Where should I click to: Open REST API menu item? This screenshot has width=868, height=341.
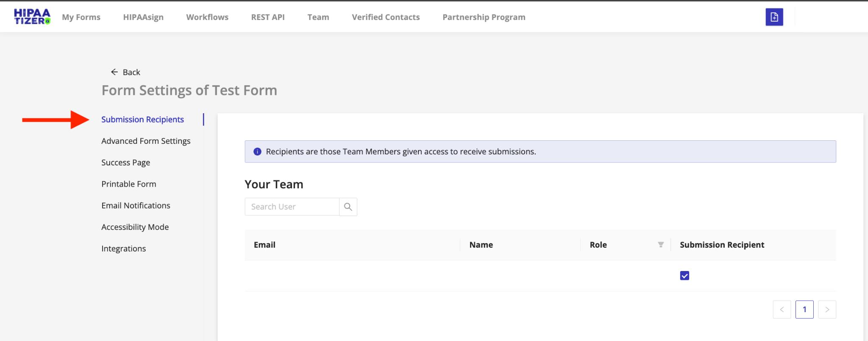tap(268, 17)
